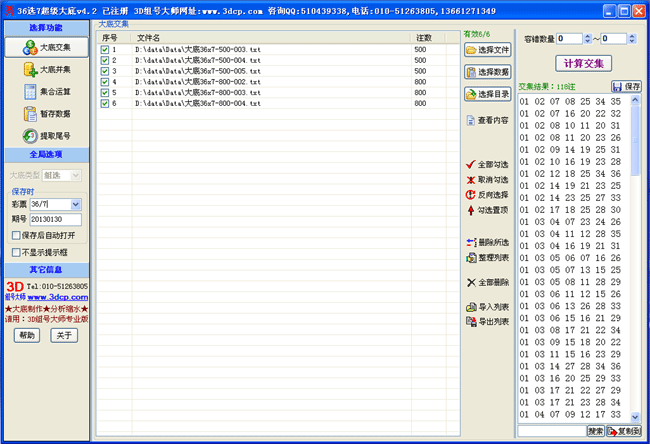
Task: Sort by the 文件名 column header
Action: click(x=270, y=37)
